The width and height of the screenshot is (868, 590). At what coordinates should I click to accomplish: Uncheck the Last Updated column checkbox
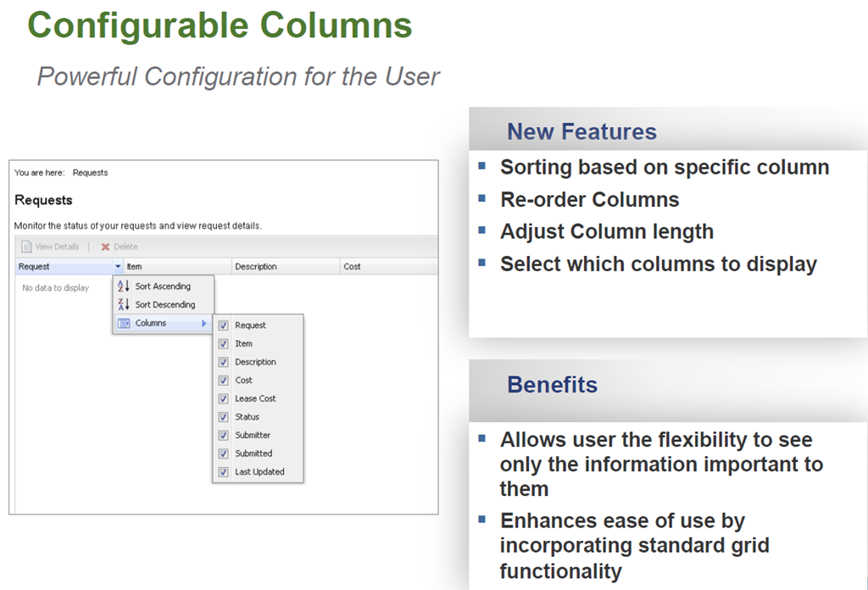click(224, 472)
